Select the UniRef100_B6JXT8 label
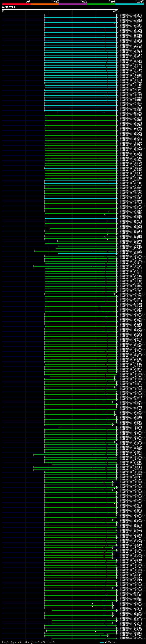Viewport: 146px width, 644px height. tap(131, 221)
